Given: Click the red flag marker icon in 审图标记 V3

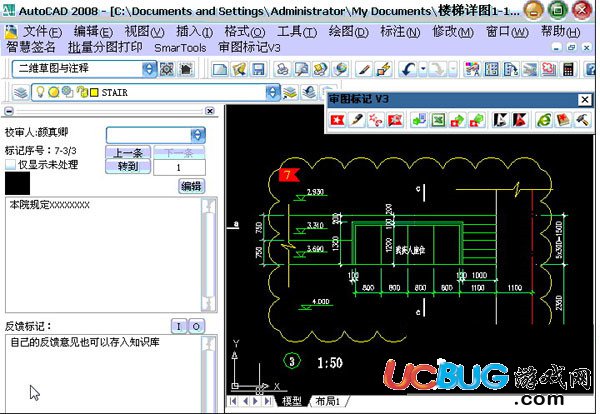Looking at the screenshot, I should (x=337, y=120).
